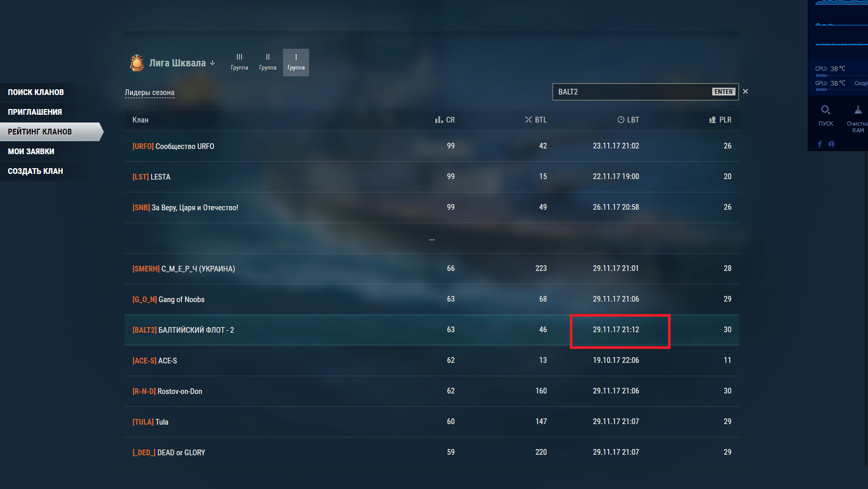This screenshot has width=868, height=489.
Task: Switch to Group II tab
Action: (x=268, y=62)
